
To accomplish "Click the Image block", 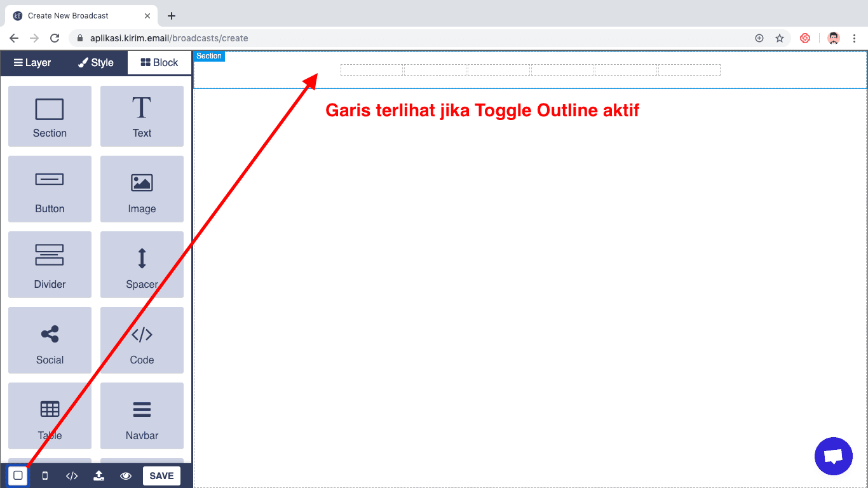I will click(142, 189).
